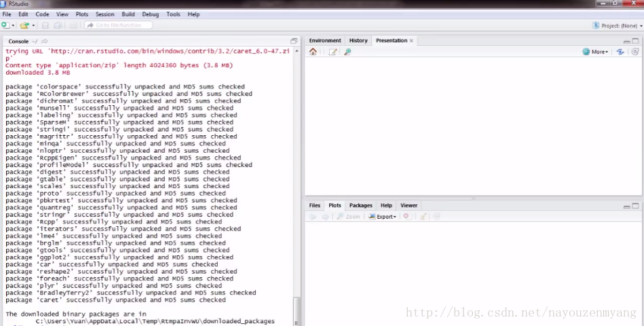
Task: Click the 'ggplot2' package unpacked line
Action: pos(119,257)
